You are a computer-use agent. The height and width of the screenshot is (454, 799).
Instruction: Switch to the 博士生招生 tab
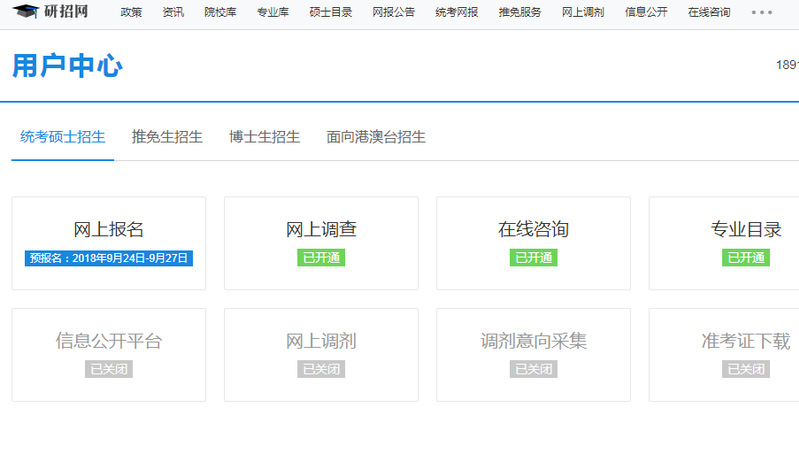[x=264, y=137]
